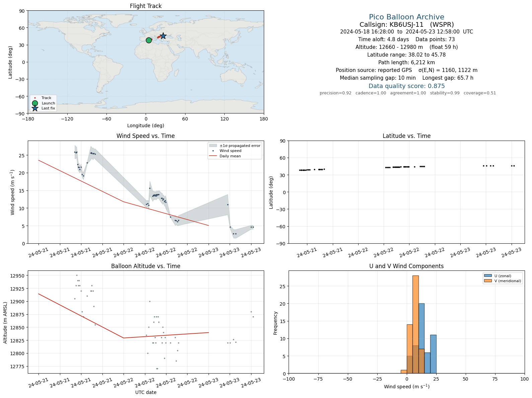
Task: Click the "Wind Speed vs. Time" title
Action: point(146,136)
